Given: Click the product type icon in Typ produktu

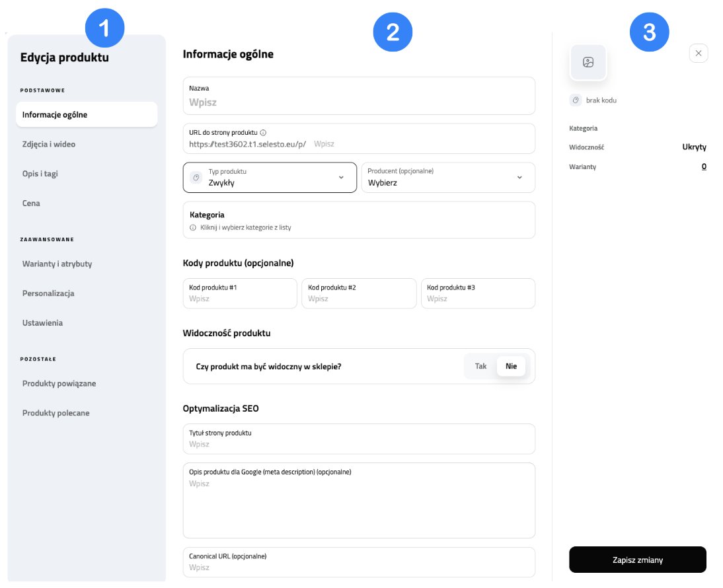Looking at the screenshot, I should pyautogui.click(x=196, y=177).
